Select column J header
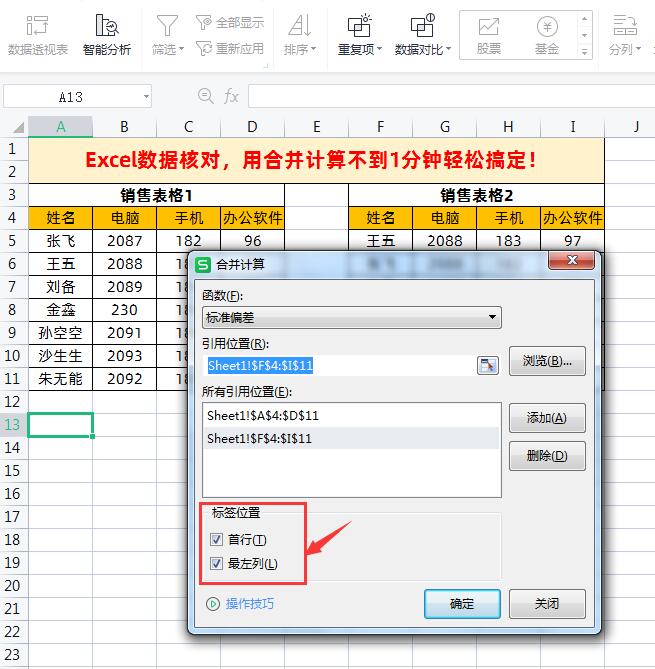Viewport: 655px width, 669px height. click(636, 127)
